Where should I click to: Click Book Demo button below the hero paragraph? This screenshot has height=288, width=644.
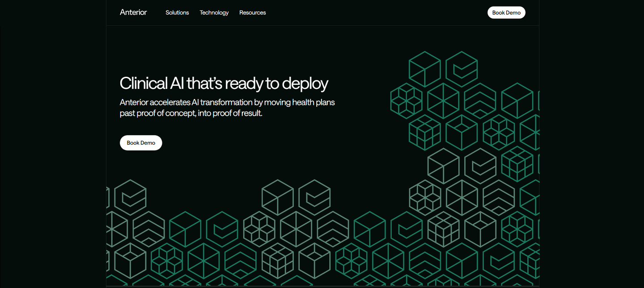[141, 143]
